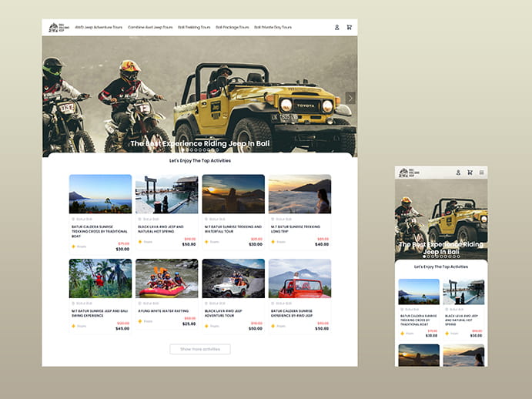
Task: Go to Bali Trekking Tours menu item
Action: [x=194, y=27]
